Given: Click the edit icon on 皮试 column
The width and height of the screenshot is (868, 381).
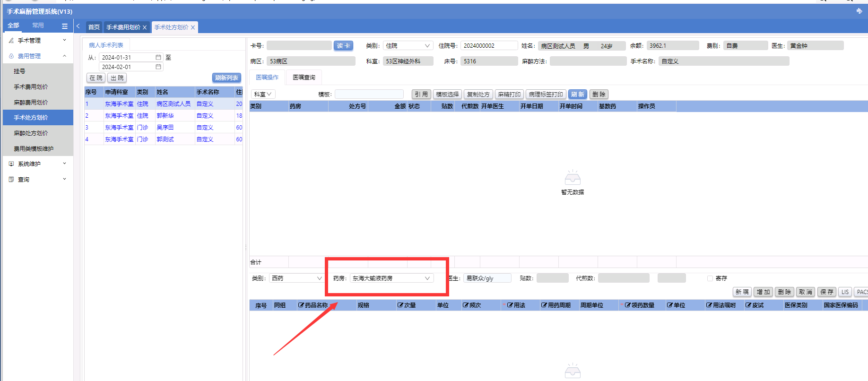Looking at the screenshot, I should click(748, 305).
